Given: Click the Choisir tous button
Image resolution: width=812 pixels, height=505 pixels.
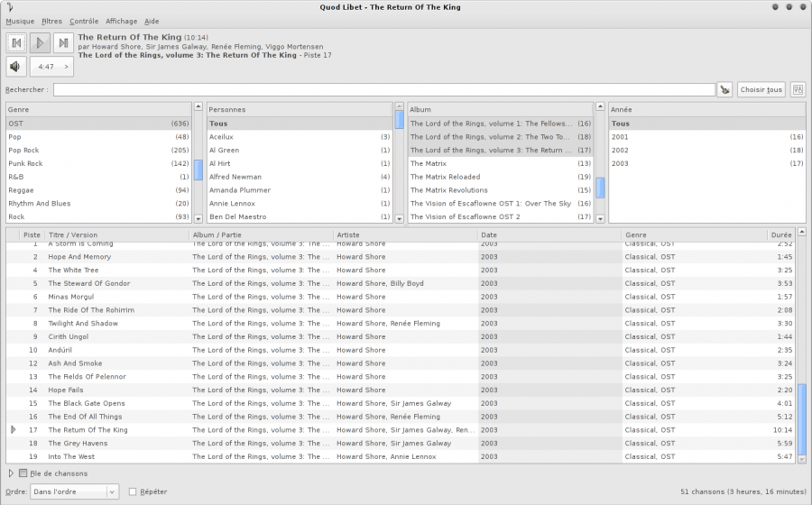Looking at the screenshot, I should (x=761, y=89).
